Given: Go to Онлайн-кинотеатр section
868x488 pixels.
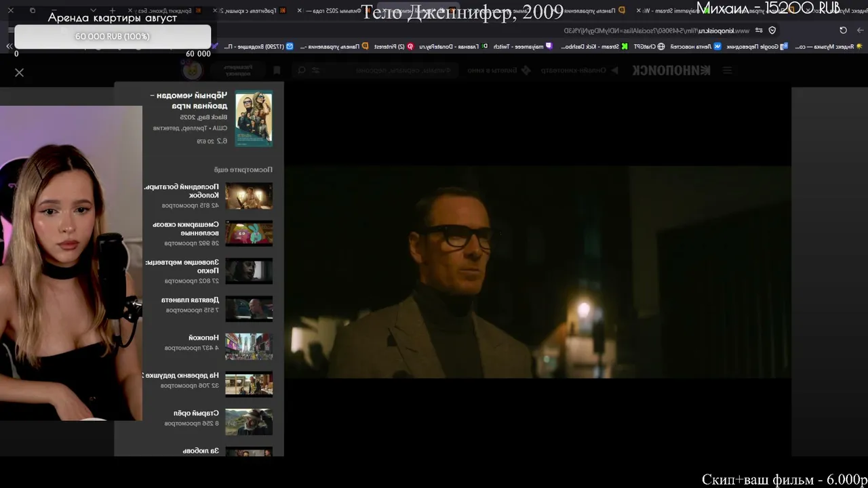Looking at the screenshot, I should [579, 70].
